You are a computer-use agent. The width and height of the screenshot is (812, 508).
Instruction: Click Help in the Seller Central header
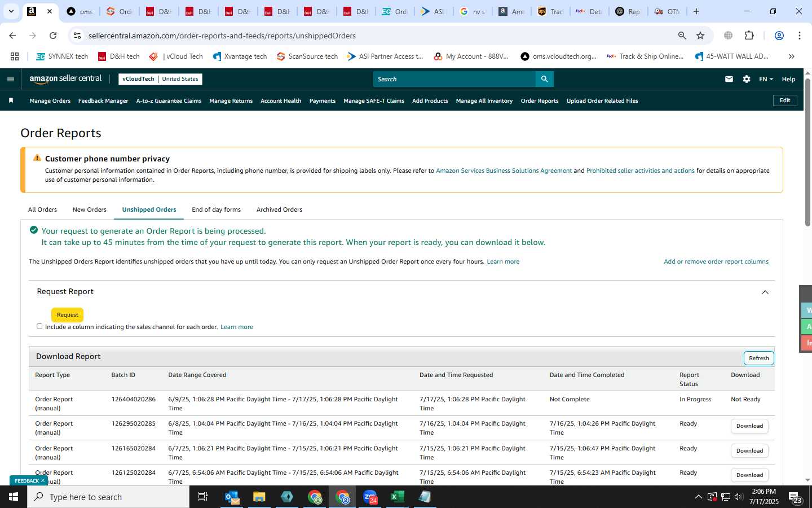coord(788,79)
